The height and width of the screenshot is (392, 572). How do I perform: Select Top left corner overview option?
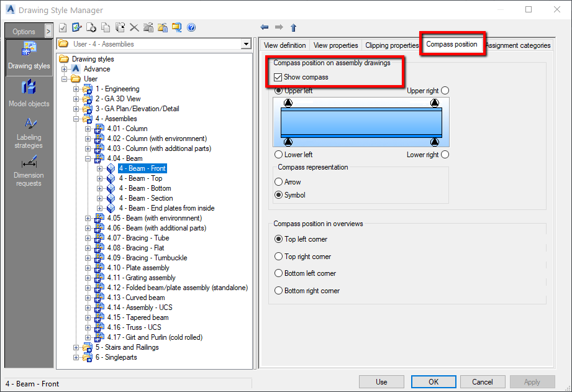[278, 239]
